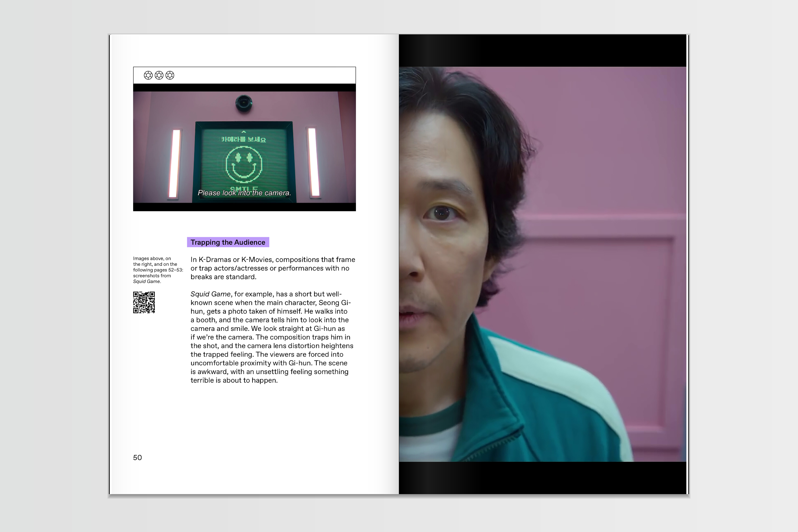
Task: Click the full-page photo on right page
Action: click(x=542, y=264)
